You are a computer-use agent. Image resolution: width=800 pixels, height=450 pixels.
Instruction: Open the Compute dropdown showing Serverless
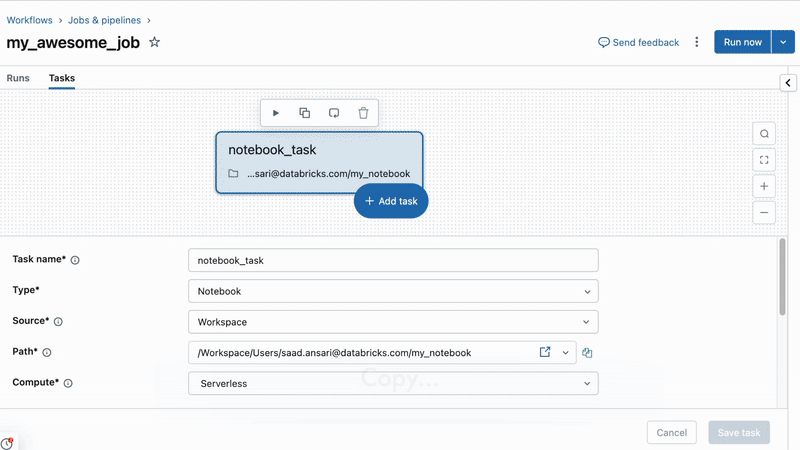[393, 383]
